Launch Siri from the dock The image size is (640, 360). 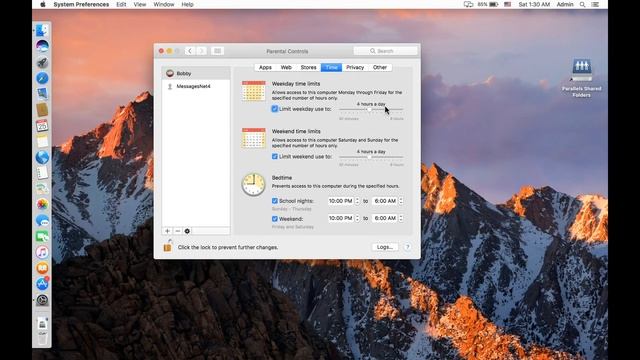click(42, 46)
